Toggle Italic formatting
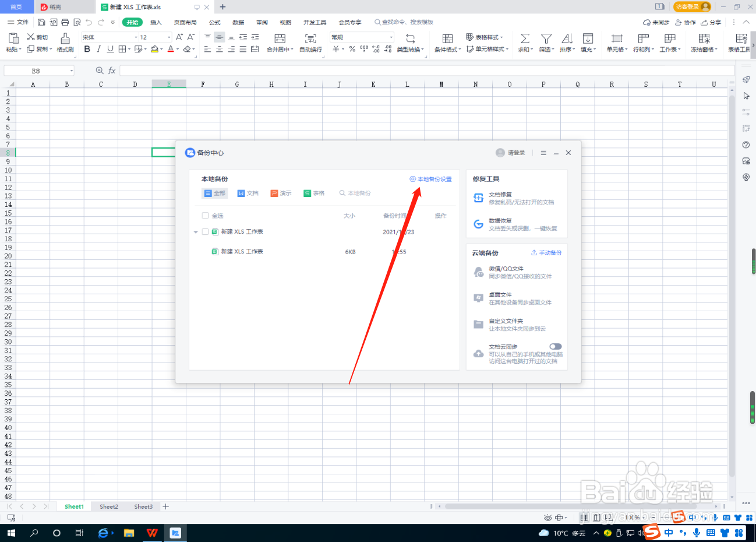 pyautogui.click(x=99, y=50)
